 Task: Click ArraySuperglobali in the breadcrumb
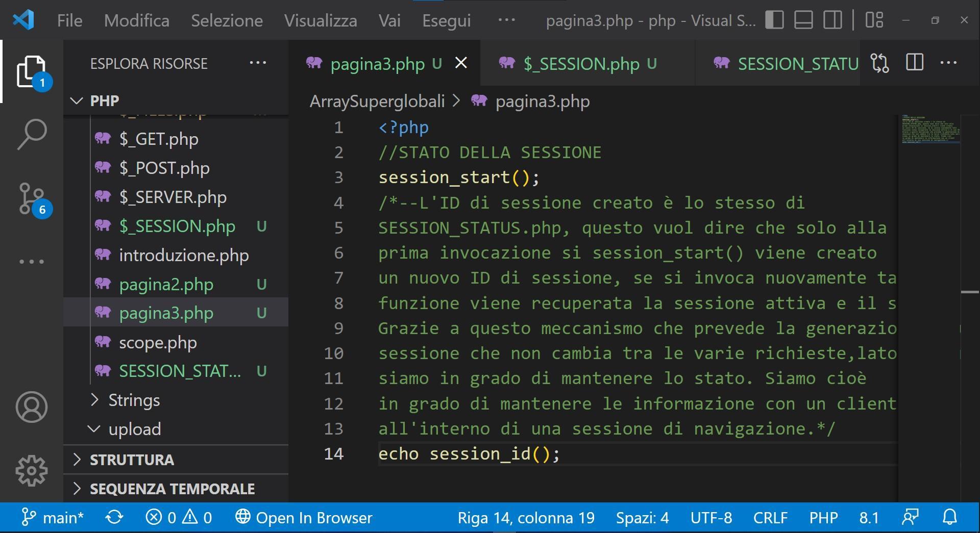(x=377, y=101)
